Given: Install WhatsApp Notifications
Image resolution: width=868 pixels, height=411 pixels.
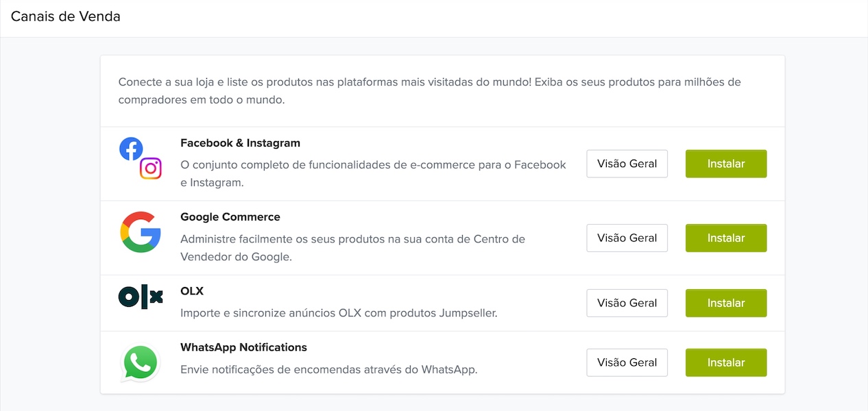Looking at the screenshot, I should coord(726,362).
